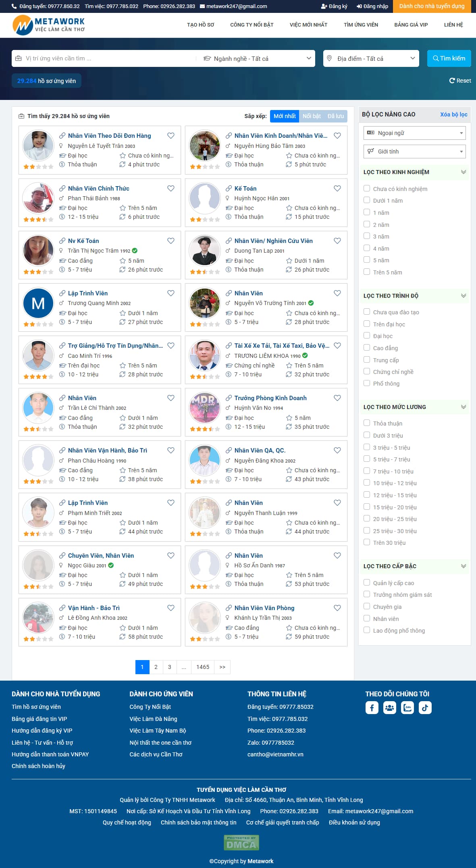Click the Facebook icon in footer
Image resolution: width=476 pixels, height=868 pixels.
(372, 708)
